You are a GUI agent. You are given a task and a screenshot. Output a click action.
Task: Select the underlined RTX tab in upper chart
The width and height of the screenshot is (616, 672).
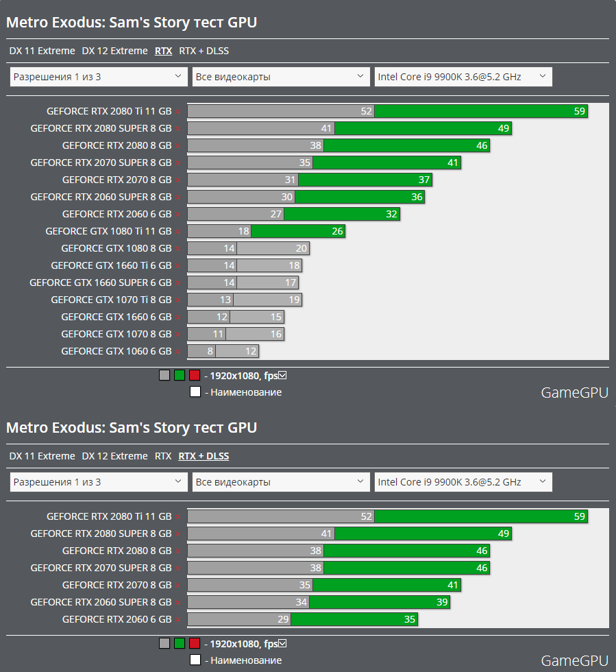163,51
